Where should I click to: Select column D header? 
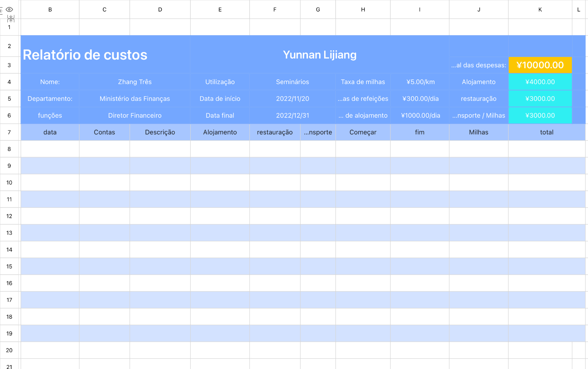[x=160, y=9]
